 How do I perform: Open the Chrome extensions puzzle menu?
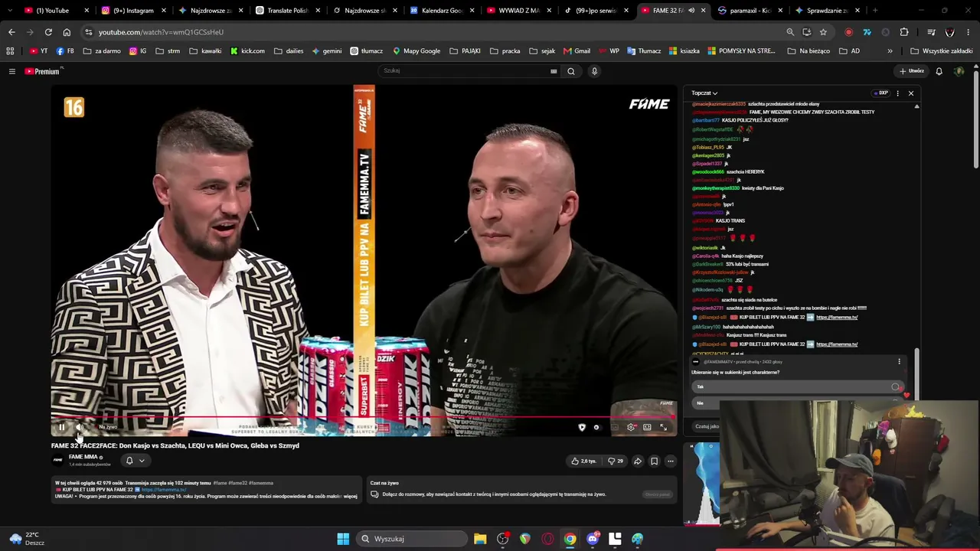click(x=904, y=32)
